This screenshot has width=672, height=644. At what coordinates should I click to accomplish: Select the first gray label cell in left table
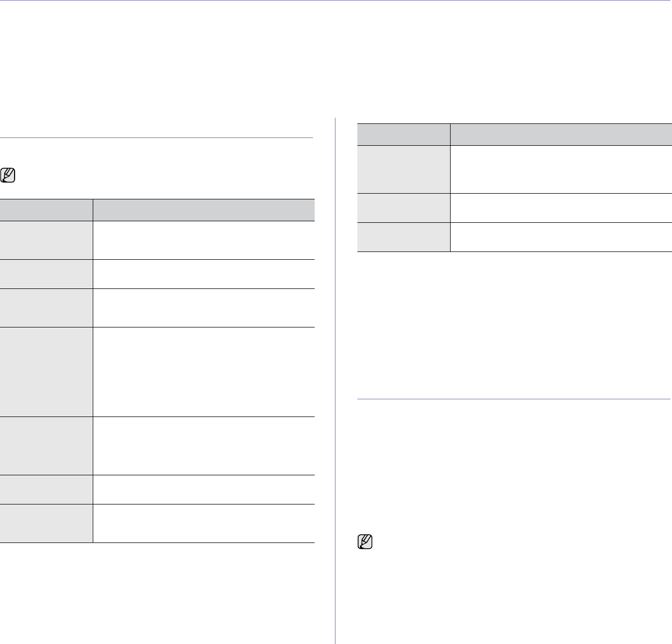[x=46, y=240]
